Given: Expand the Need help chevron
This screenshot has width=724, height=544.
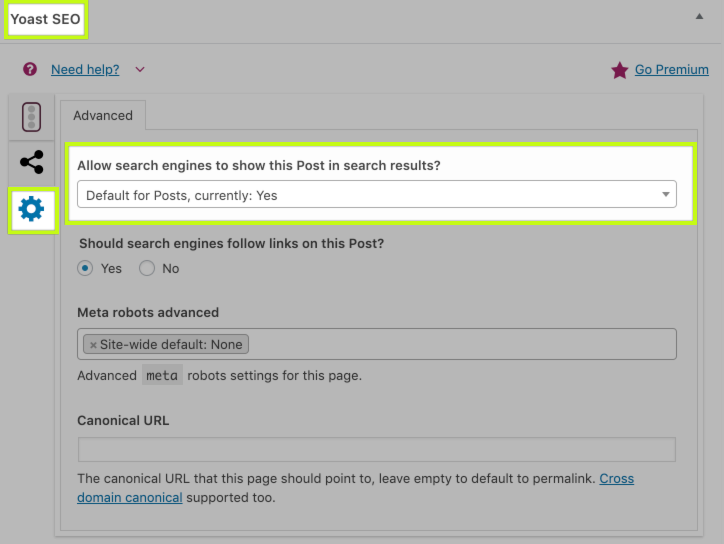Looking at the screenshot, I should click(x=140, y=70).
